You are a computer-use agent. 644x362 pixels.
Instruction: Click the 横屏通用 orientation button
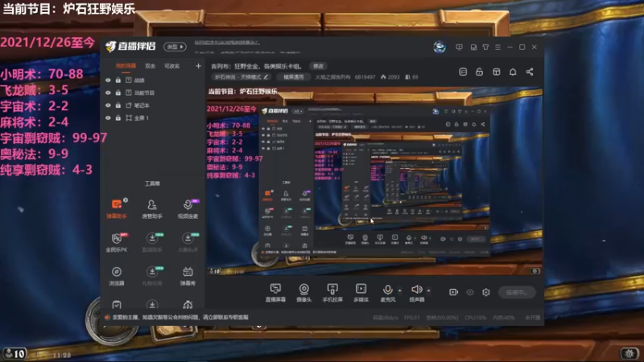click(293, 76)
